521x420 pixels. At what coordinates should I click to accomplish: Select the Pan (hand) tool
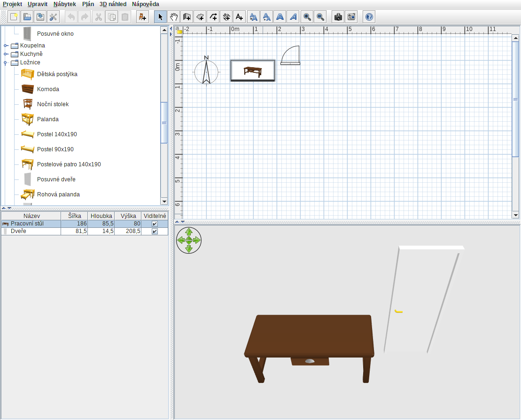pyautogui.click(x=174, y=17)
